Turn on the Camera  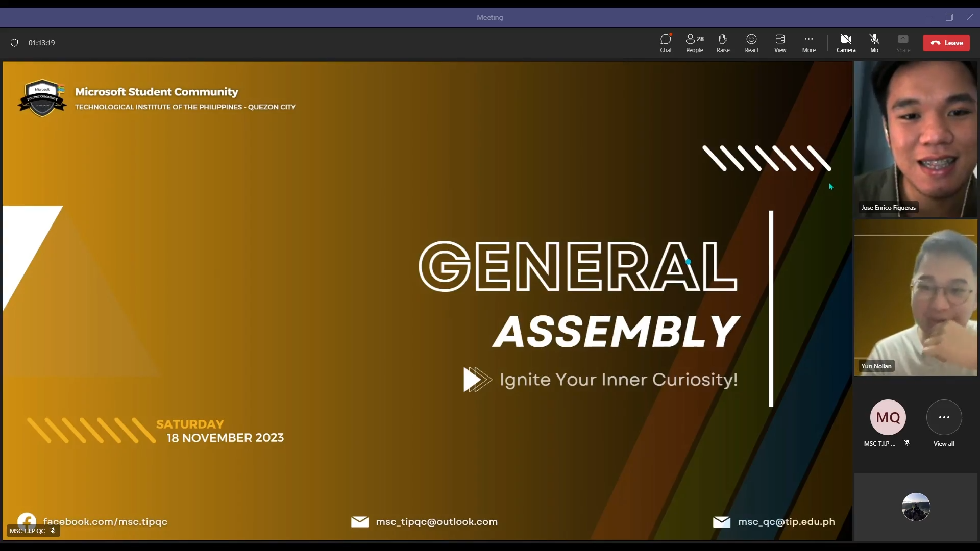[846, 43]
